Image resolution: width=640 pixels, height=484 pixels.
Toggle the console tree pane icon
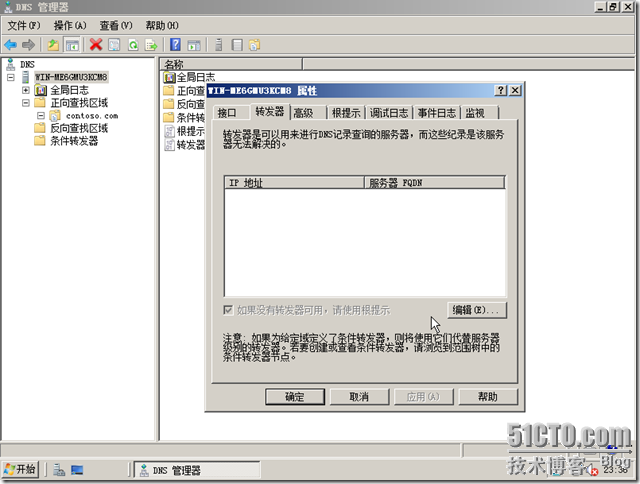coord(72,44)
